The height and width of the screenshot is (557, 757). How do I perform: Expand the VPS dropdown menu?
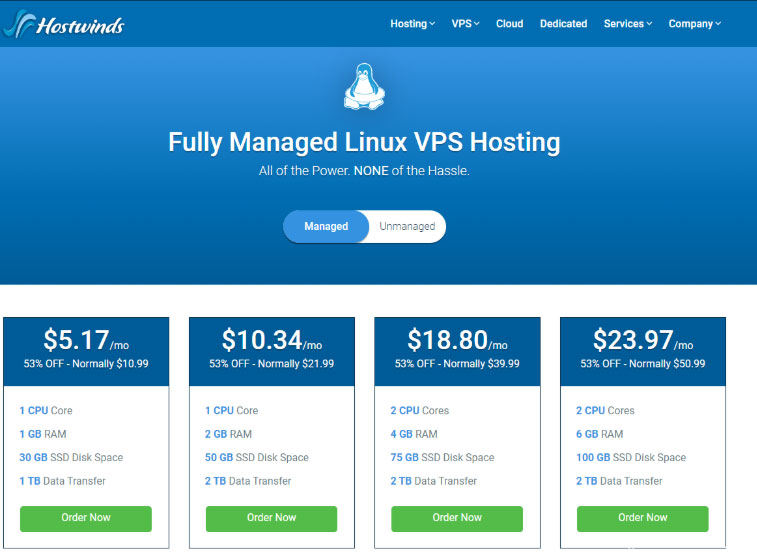[465, 24]
